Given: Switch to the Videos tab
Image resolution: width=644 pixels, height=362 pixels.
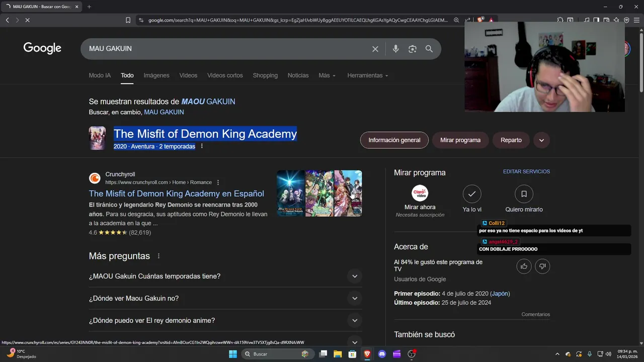Looking at the screenshot, I should 188,75.
